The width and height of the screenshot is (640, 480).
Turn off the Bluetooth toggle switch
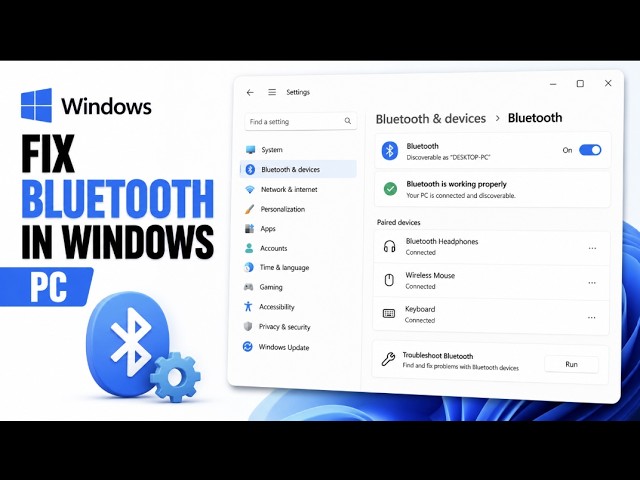tap(590, 150)
